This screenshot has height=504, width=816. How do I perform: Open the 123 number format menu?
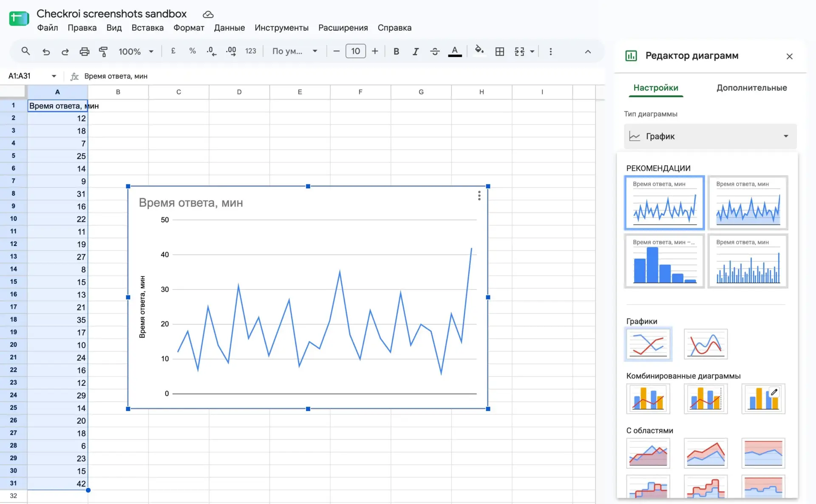tap(251, 51)
